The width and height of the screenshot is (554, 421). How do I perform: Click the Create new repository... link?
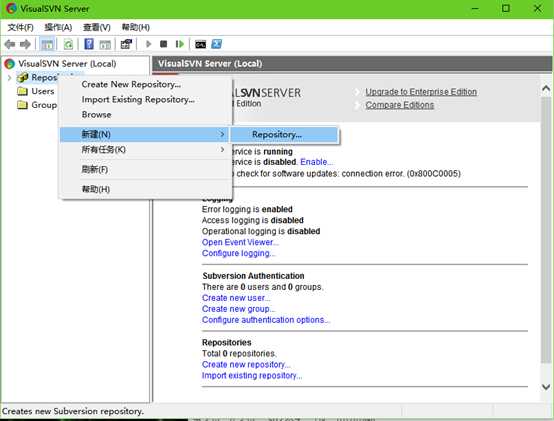point(246,364)
